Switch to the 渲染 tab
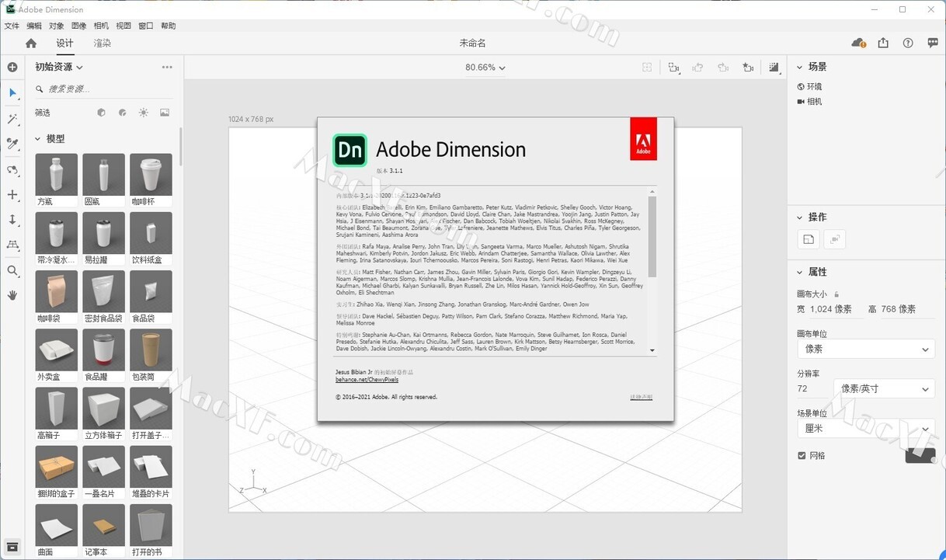Viewport: 946px width, 560px height. tap(103, 43)
